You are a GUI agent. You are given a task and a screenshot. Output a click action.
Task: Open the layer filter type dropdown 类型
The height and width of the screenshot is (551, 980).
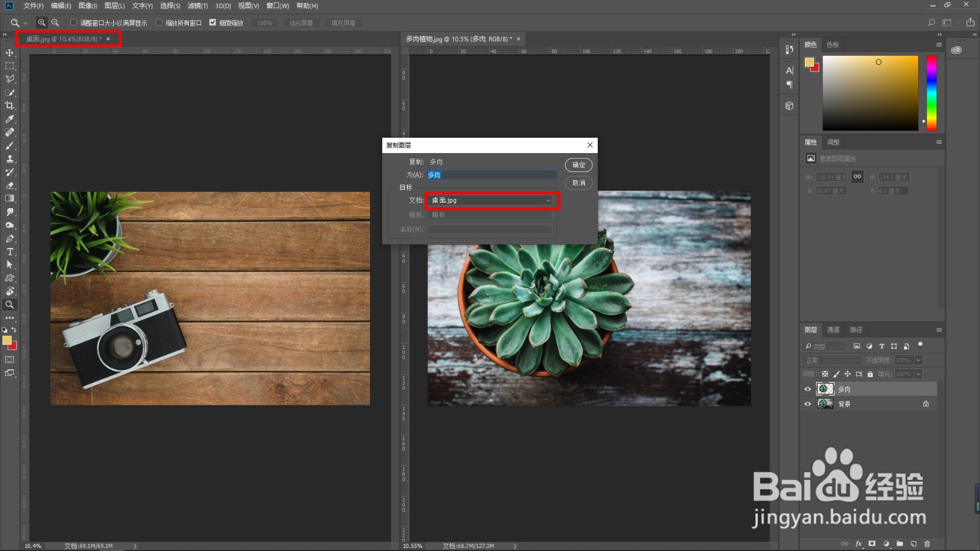click(x=824, y=346)
